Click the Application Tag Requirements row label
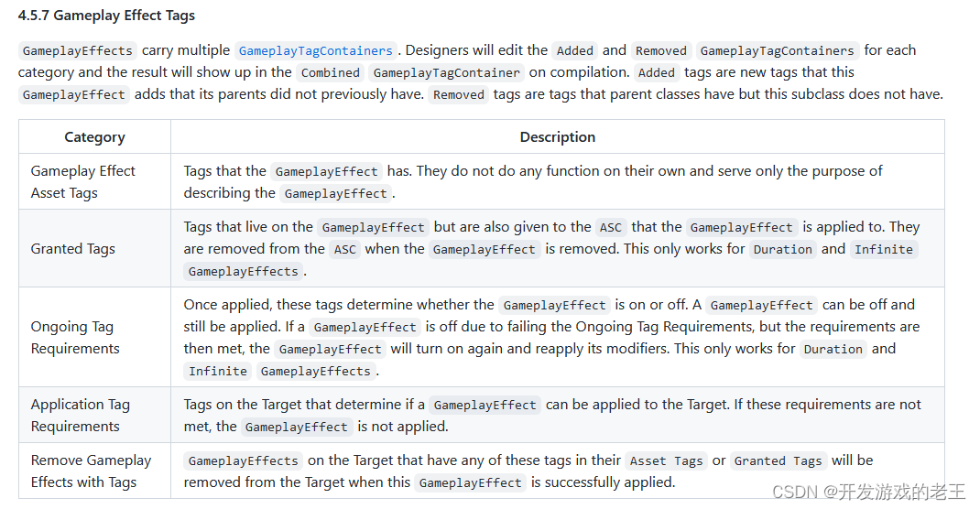 (x=80, y=416)
